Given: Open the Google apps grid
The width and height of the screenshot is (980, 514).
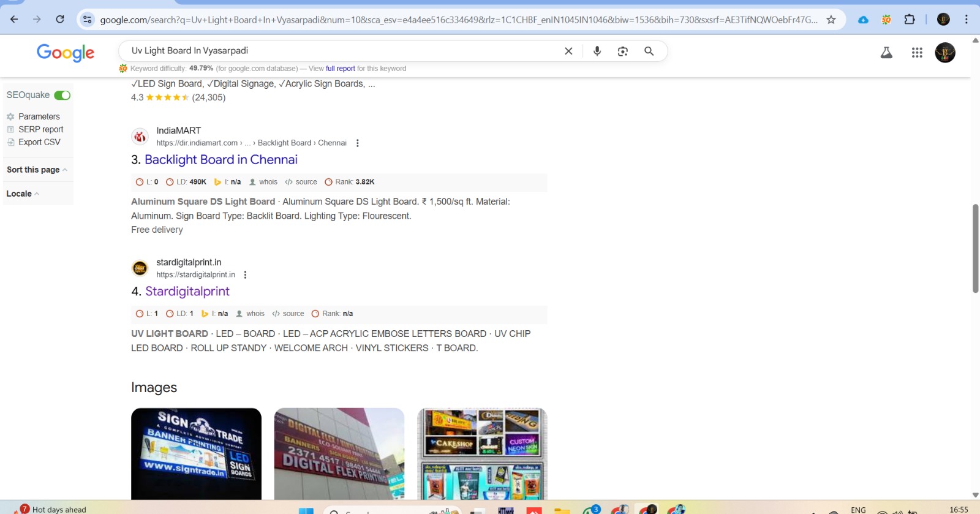Looking at the screenshot, I should [916, 53].
